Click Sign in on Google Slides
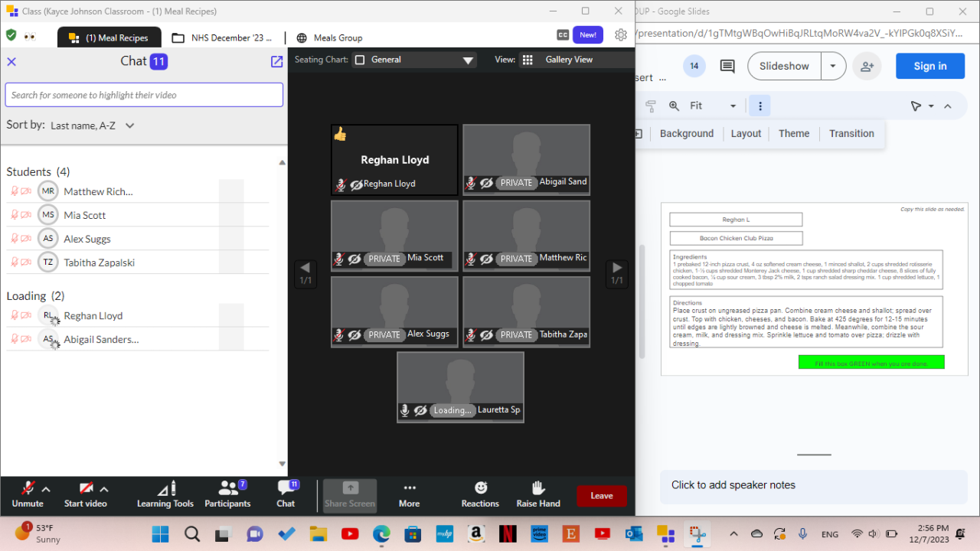 (x=930, y=66)
